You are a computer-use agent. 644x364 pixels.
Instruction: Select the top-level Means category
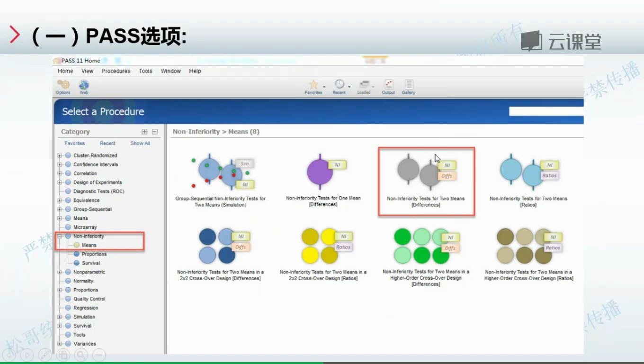[80, 218]
